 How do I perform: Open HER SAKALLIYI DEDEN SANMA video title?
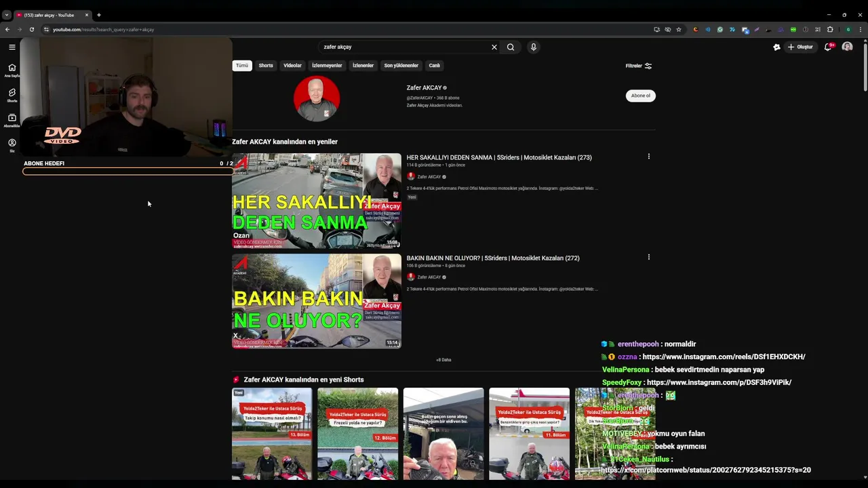[x=499, y=157]
